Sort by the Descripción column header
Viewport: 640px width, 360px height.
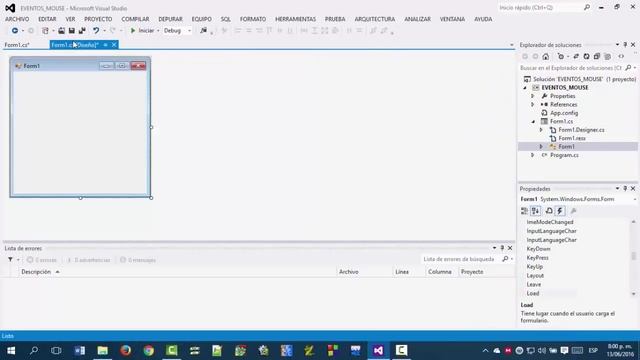click(x=36, y=272)
